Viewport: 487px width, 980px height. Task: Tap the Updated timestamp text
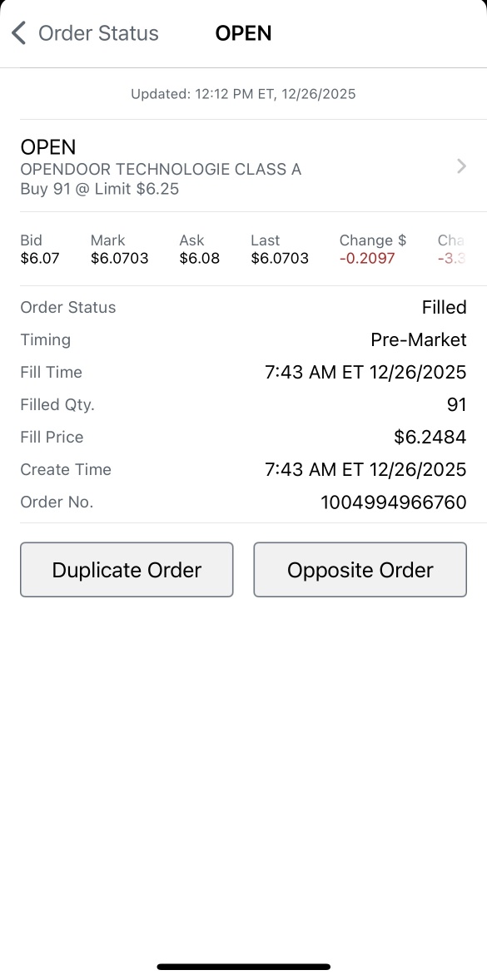pyautogui.click(x=243, y=94)
